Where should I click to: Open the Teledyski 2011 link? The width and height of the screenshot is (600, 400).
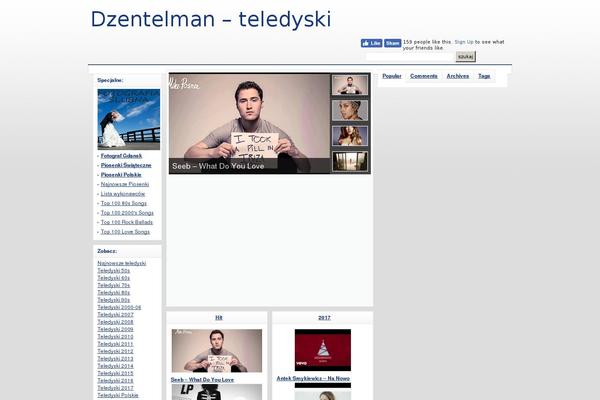[x=115, y=344]
